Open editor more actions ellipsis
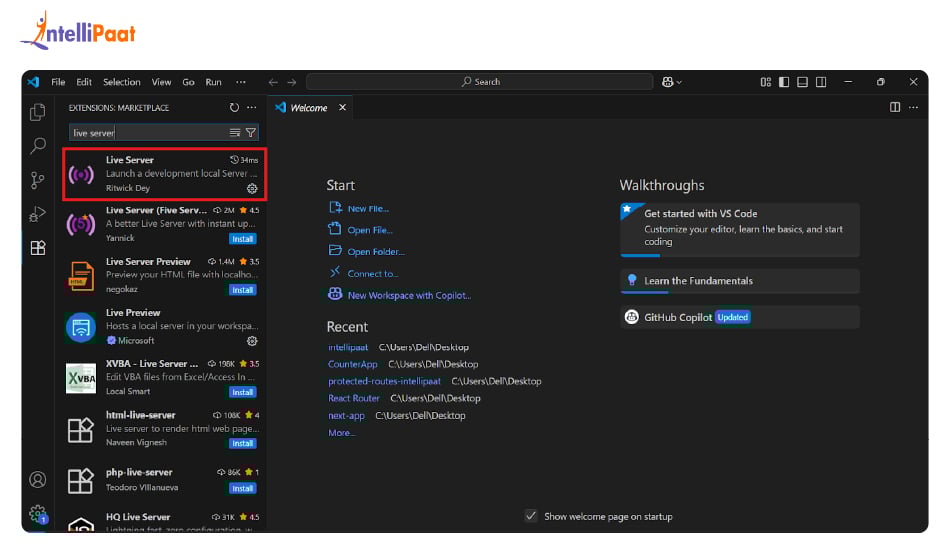 [x=914, y=107]
